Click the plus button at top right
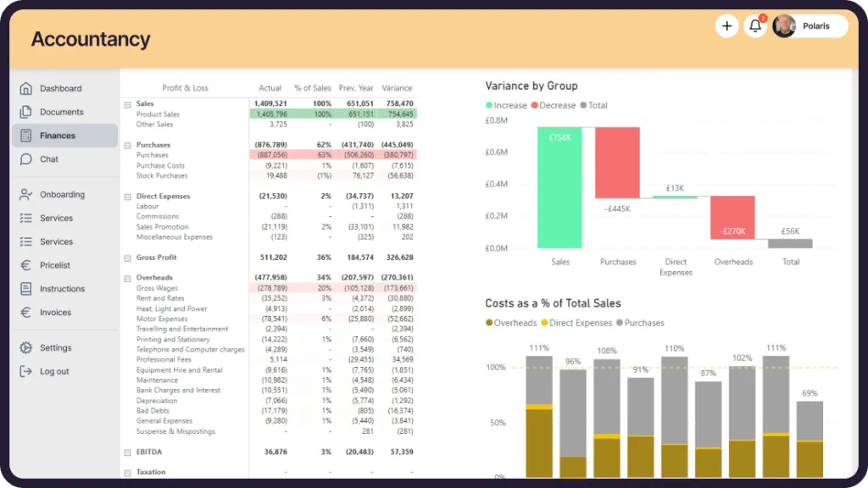 click(x=726, y=26)
